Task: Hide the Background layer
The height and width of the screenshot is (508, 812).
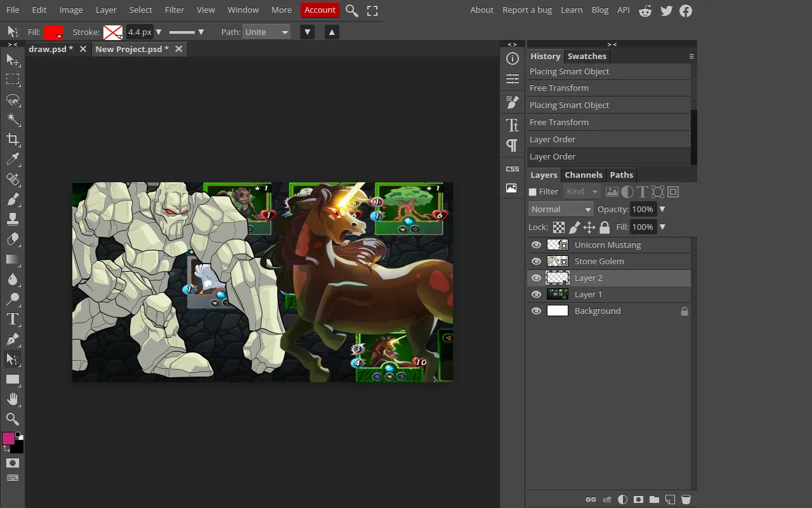Action: tap(537, 311)
